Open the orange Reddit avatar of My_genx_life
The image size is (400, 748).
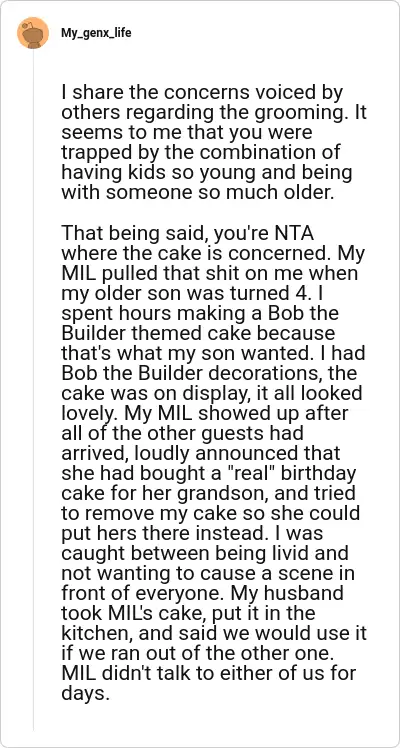click(x=33, y=33)
